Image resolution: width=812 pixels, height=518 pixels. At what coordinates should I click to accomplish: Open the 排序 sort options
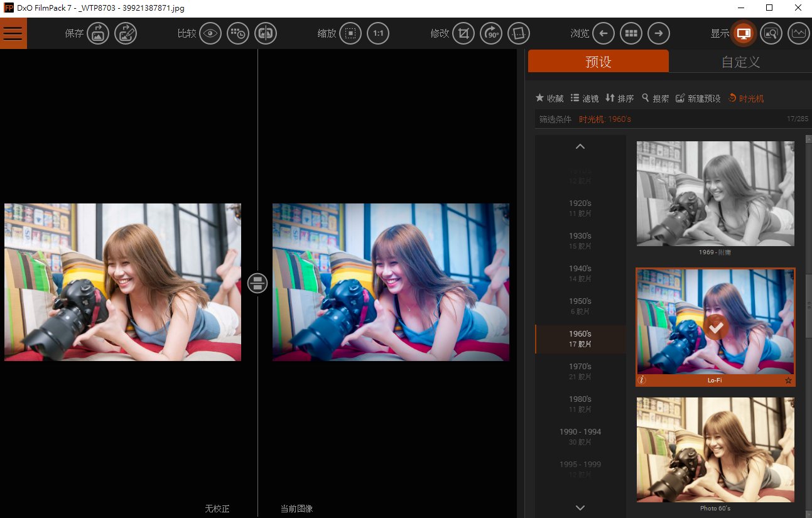click(x=619, y=99)
